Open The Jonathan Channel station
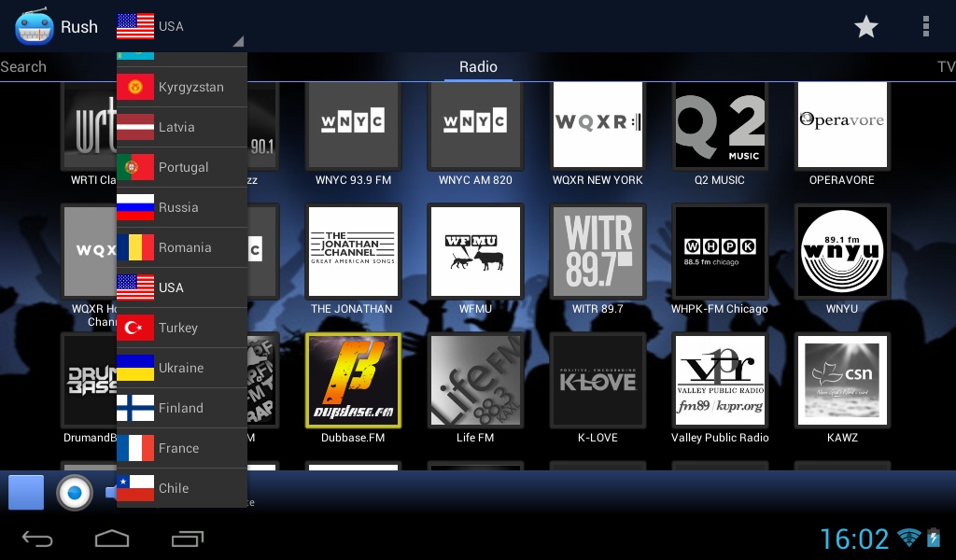This screenshot has width=956, height=560. coord(353,259)
